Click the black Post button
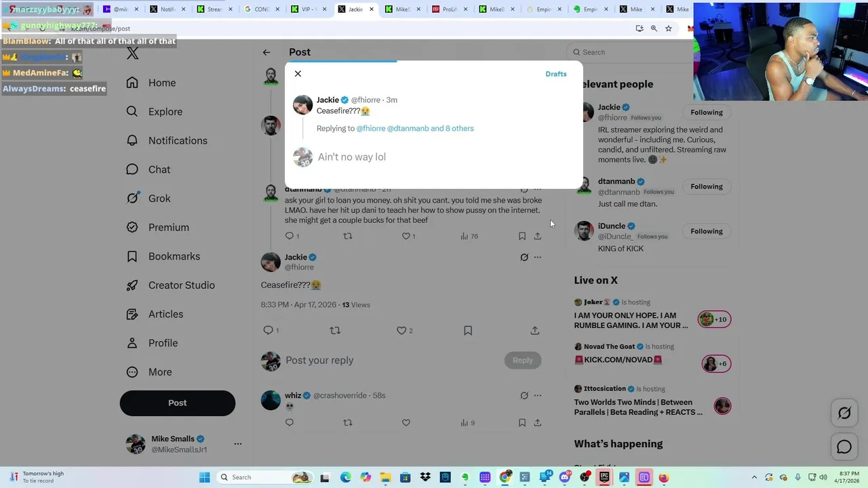 pyautogui.click(x=178, y=403)
